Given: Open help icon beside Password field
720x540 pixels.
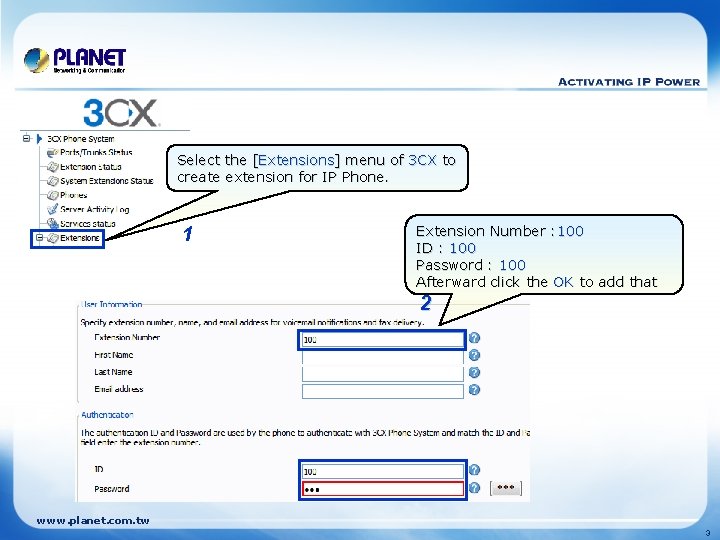Looking at the screenshot, I should [474, 488].
